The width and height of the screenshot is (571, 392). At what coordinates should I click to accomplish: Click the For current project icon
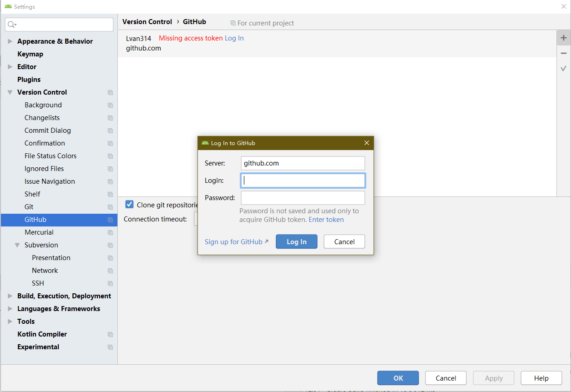pos(233,23)
